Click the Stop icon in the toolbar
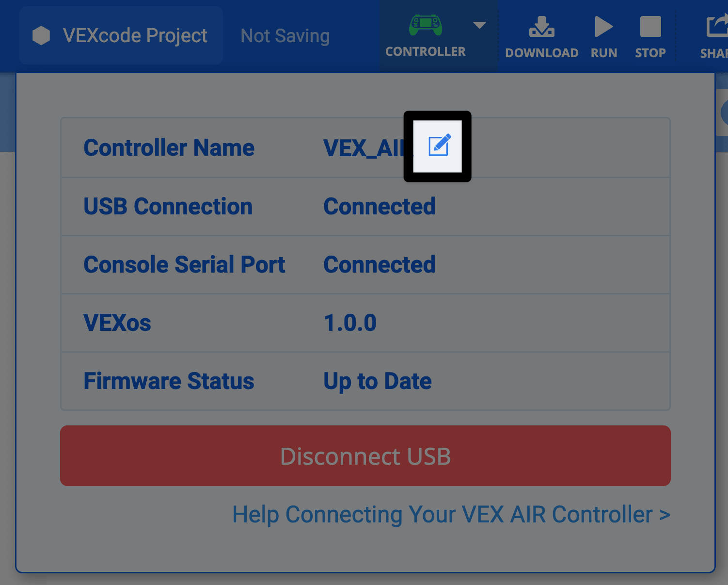The image size is (728, 585). pyautogui.click(x=650, y=27)
